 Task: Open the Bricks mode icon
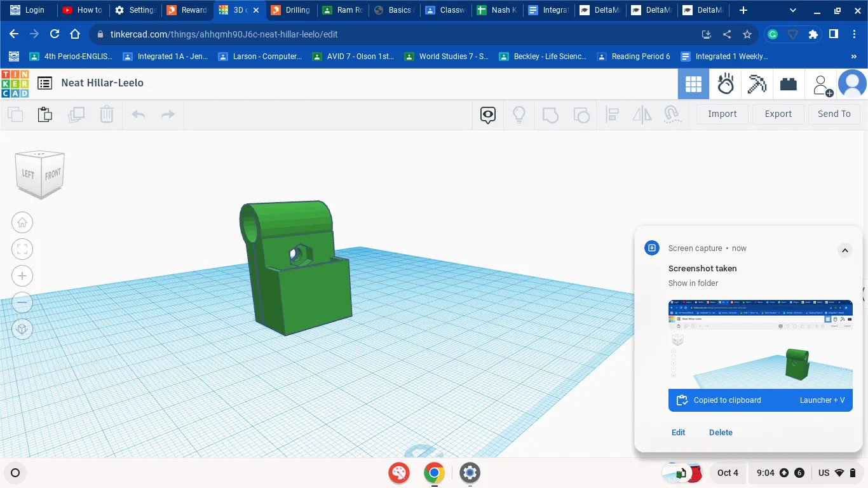[x=789, y=84]
